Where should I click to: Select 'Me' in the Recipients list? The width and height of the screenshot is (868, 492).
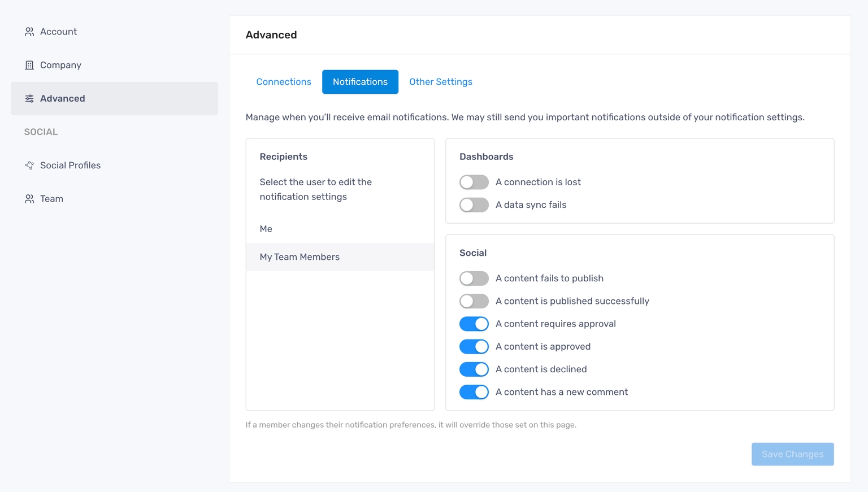(266, 229)
